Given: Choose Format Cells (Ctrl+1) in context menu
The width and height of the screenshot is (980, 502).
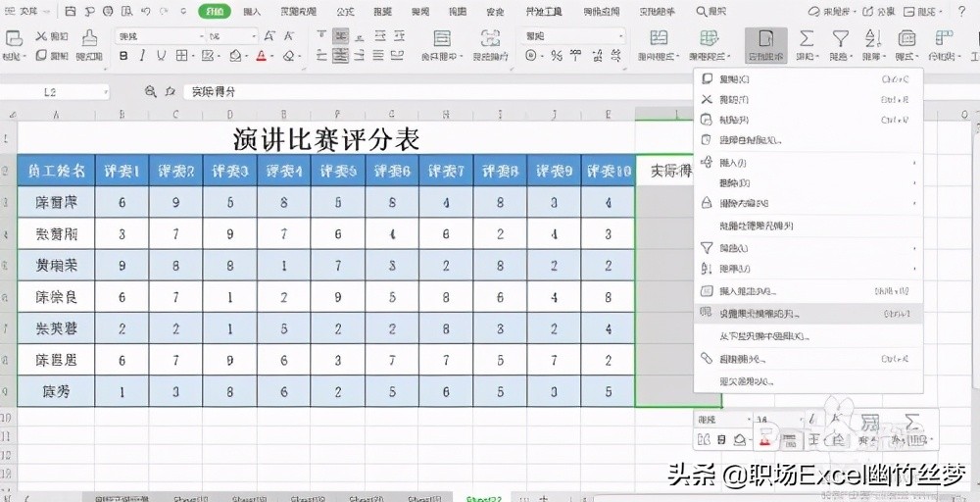Looking at the screenshot, I should [808, 313].
